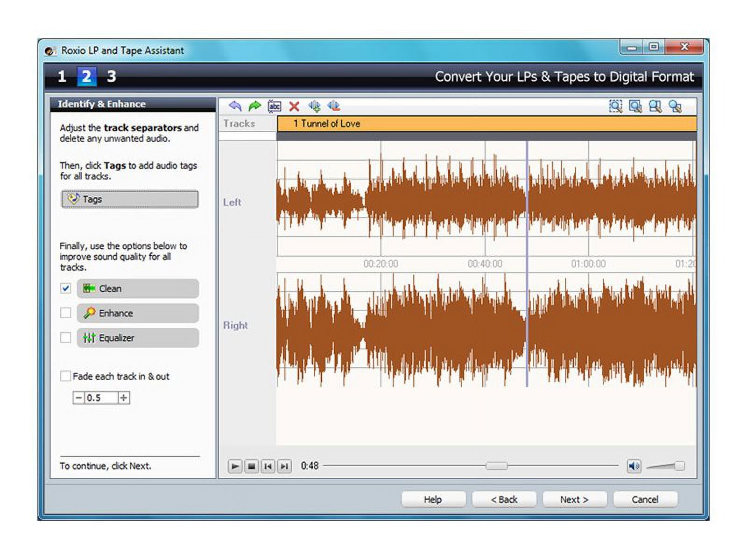Click the 00:40:00 time marker
This screenshot has height=560, width=747.
[485, 264]
